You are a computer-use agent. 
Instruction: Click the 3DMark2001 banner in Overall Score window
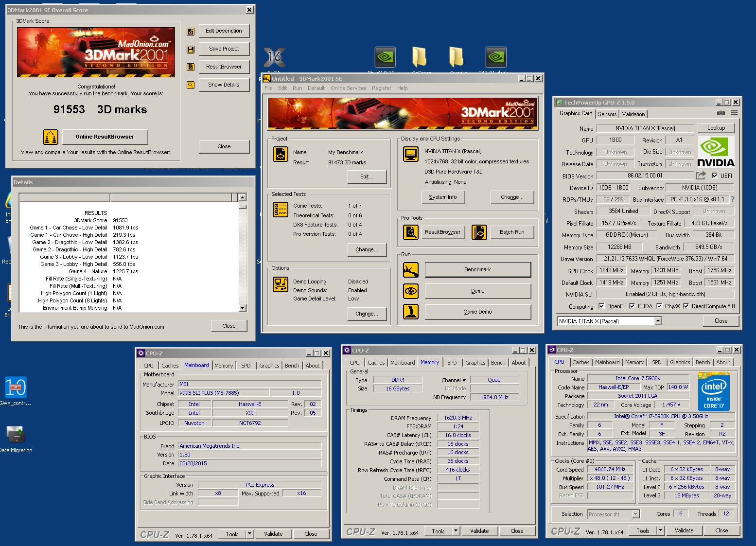tap(96, 52)
